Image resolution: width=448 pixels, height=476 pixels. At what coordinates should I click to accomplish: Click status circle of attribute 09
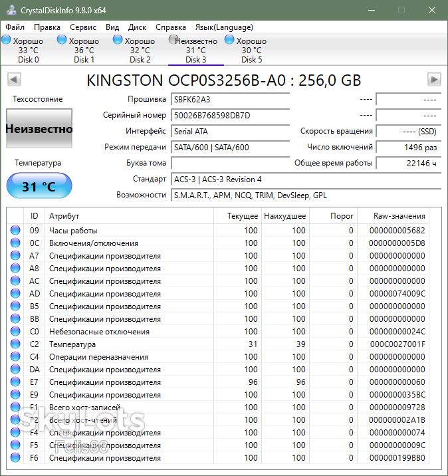(x=15, y=231)
